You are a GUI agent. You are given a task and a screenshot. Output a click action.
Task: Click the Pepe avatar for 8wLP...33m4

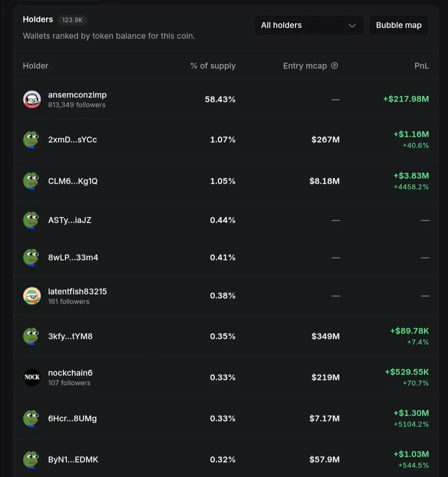[32, 257]
